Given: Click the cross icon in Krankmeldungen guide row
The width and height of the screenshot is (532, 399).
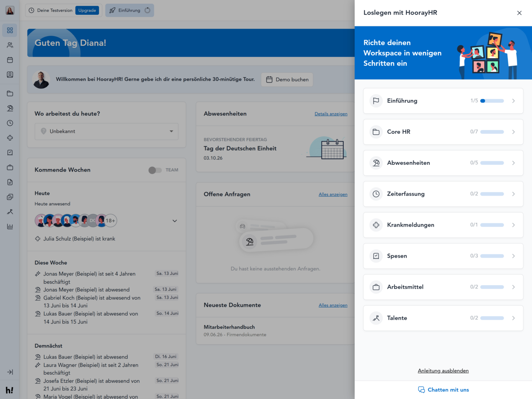Looking at the screenshot, I should 376,225.
